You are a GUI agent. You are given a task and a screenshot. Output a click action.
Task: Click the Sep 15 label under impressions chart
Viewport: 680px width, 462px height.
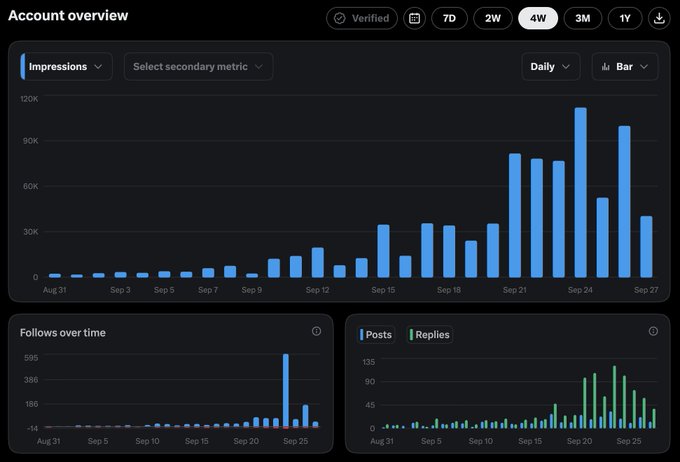(383, 290)
